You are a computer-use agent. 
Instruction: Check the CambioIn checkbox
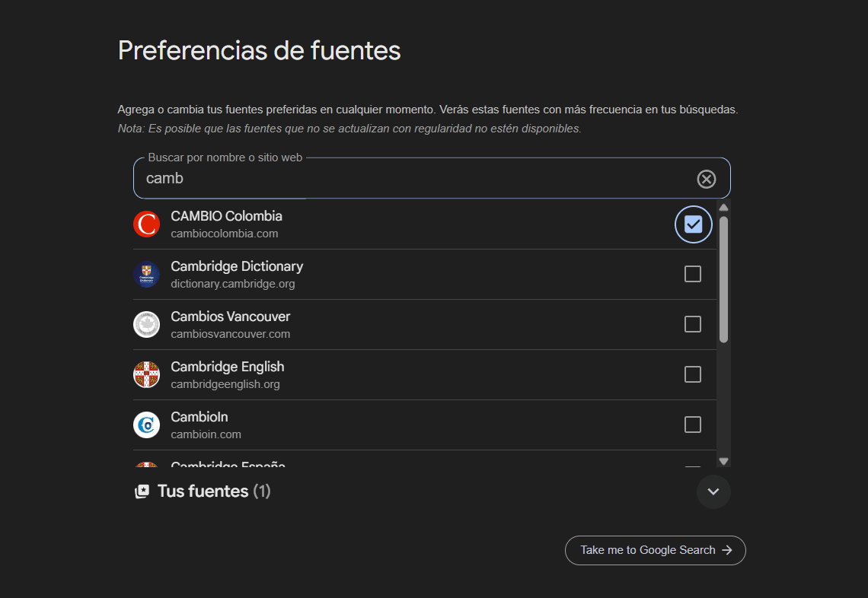(693, 425)
